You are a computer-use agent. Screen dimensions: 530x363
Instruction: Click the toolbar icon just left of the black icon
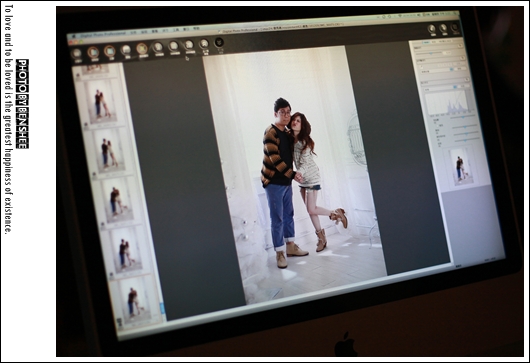[204, 44]
